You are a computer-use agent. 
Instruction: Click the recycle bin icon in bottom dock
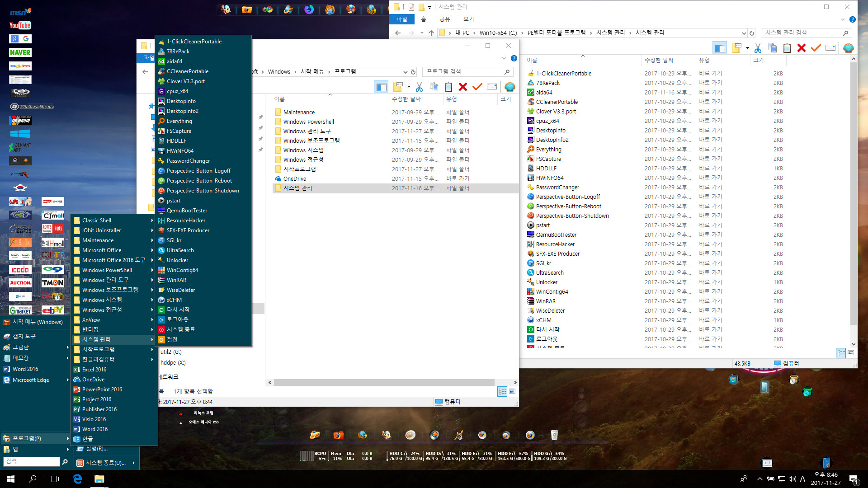click(x=554, y=435)
